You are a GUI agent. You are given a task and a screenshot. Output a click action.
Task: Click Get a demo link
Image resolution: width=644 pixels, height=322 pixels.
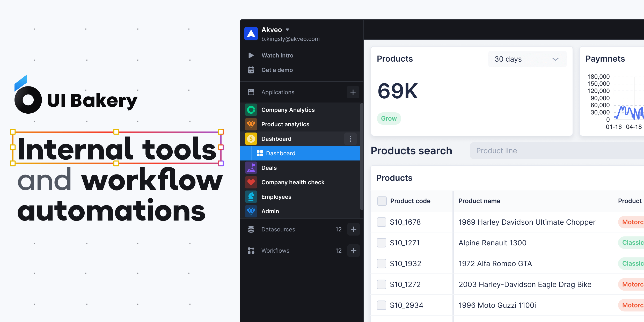pos(277,70)
